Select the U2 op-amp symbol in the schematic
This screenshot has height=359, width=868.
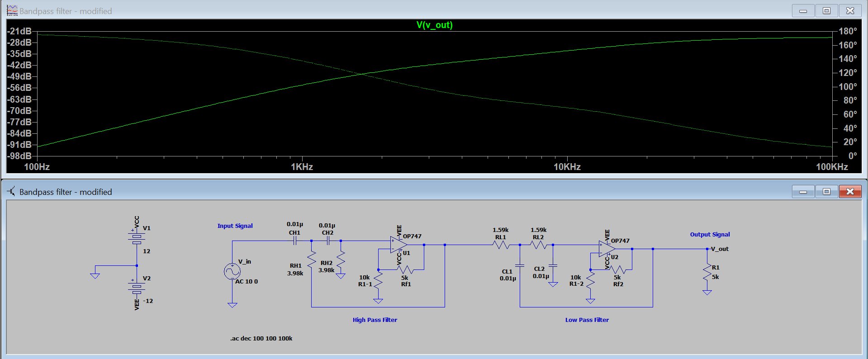point(607,249)
